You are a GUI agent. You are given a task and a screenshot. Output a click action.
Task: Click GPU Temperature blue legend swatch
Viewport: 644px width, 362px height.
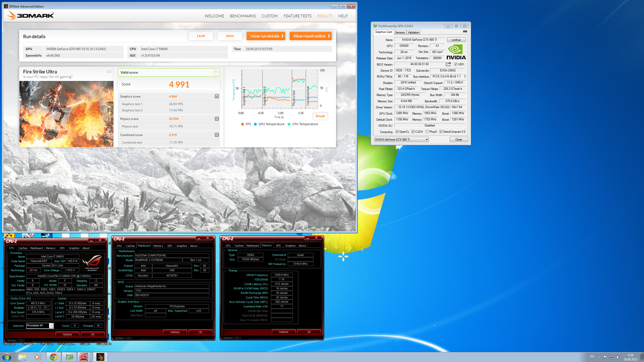255,124
